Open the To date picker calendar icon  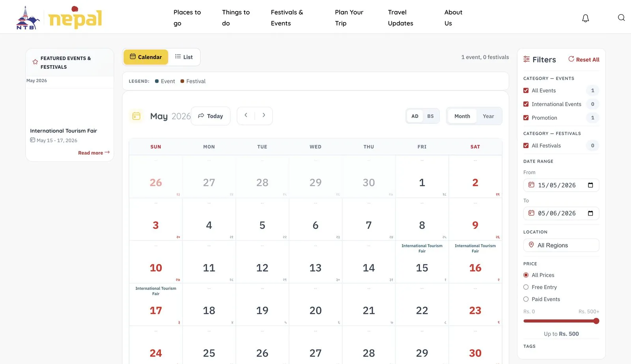tap(590, 213)
